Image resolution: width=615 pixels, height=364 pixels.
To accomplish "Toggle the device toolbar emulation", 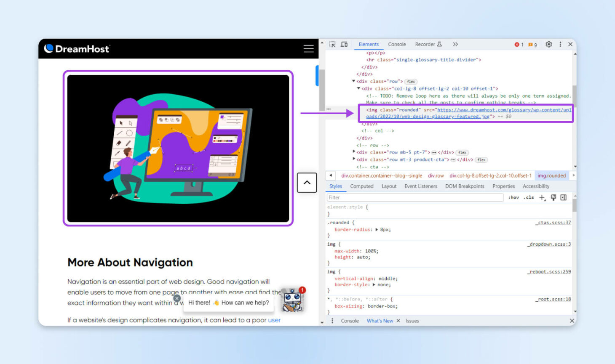I will [x=344, y=44].
